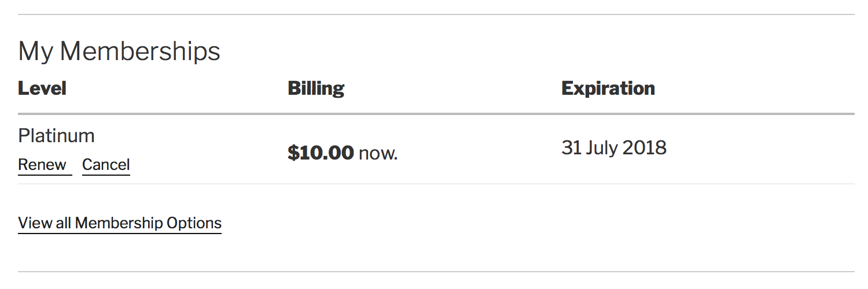Click the word "Options" in the bottom link

pos(194,224)
